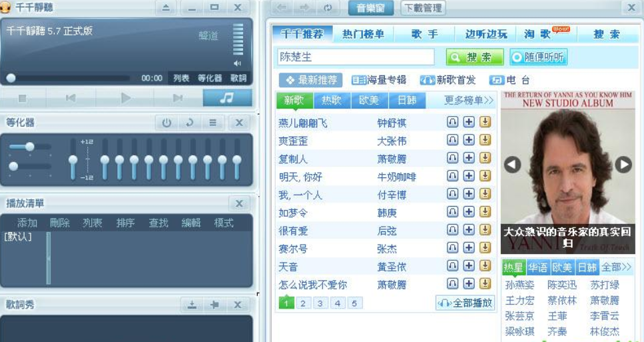Reset the equalizer with refresh icon

click(x=189, y=123)
